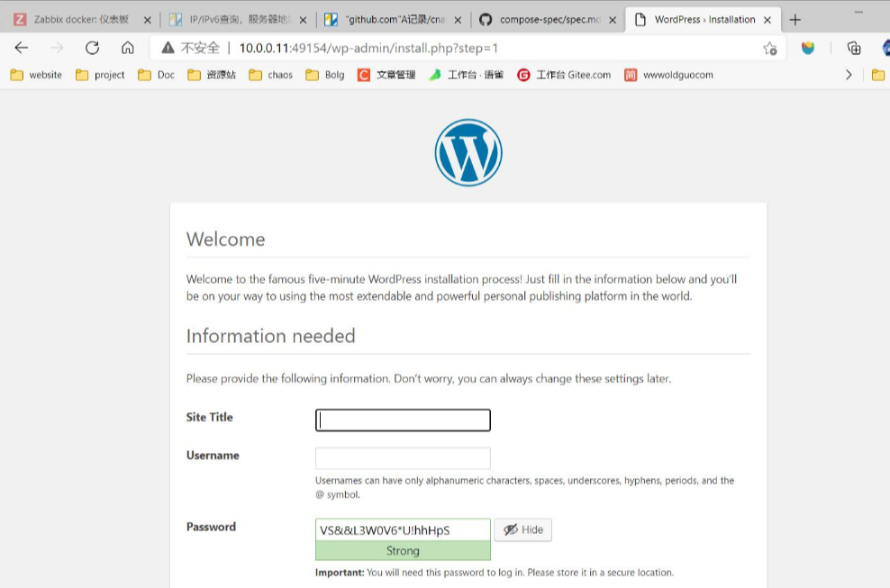Open the Doc bookmarks folder
This screenshot has height=588, width=890.
pos(156,75)
